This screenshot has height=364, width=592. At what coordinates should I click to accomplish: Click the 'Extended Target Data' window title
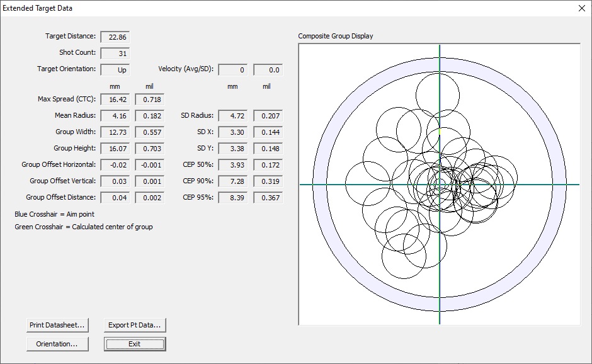click(x=37, y=8)
